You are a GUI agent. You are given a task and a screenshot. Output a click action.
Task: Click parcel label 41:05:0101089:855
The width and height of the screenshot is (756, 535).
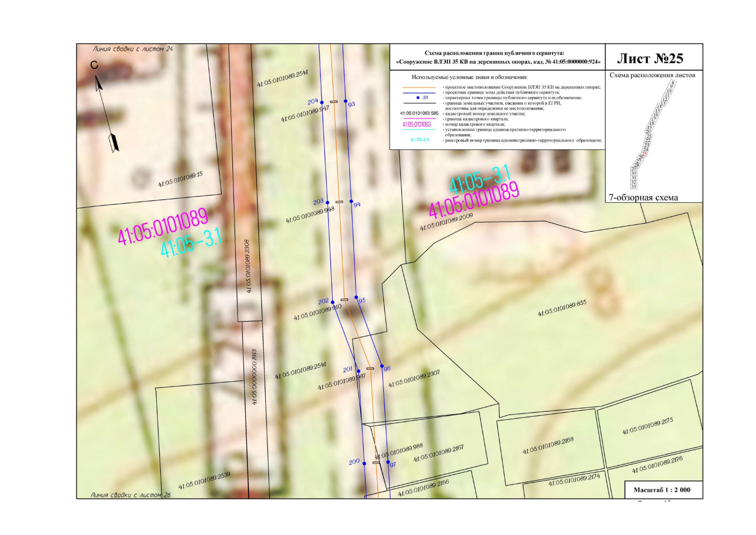click(x=562, y=308)
